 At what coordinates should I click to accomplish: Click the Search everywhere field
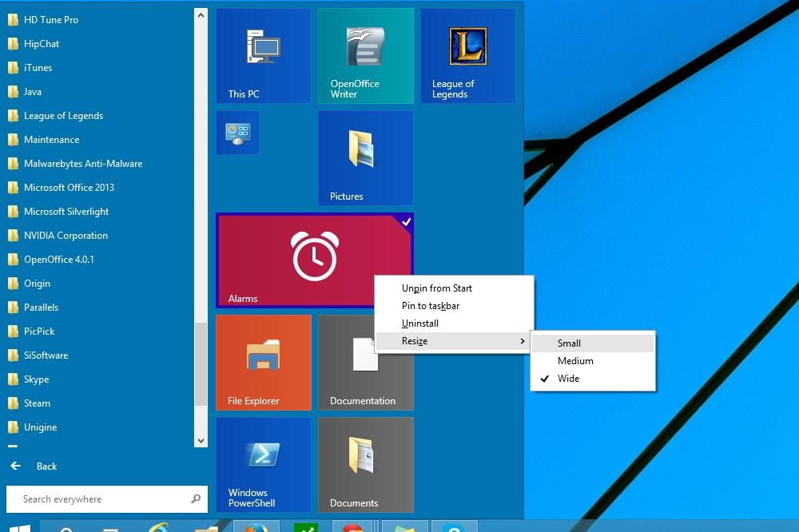(x=106, y=499)
